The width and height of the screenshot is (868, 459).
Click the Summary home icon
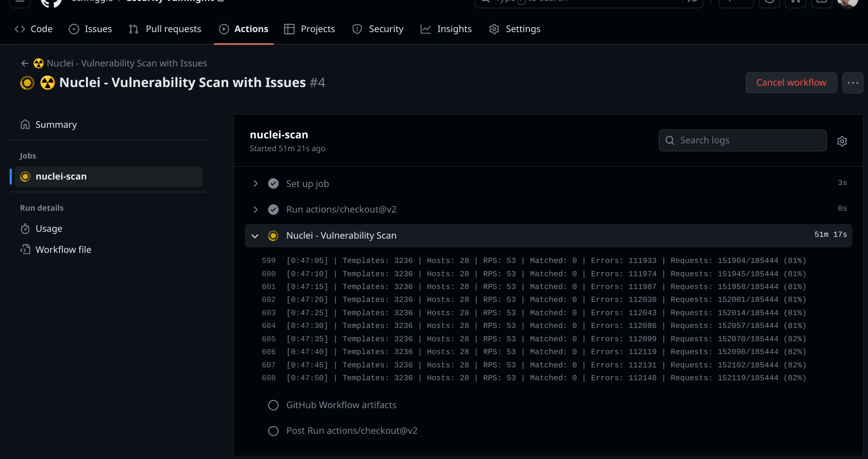click(25, 124)
